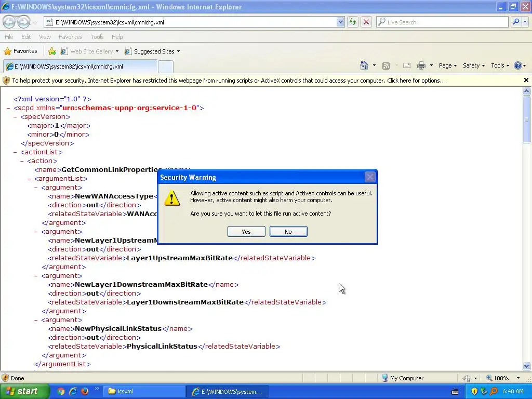Open the Tools menu in menu bar
The height and width of the screenshot is (399, 532).
pos(97,37)
